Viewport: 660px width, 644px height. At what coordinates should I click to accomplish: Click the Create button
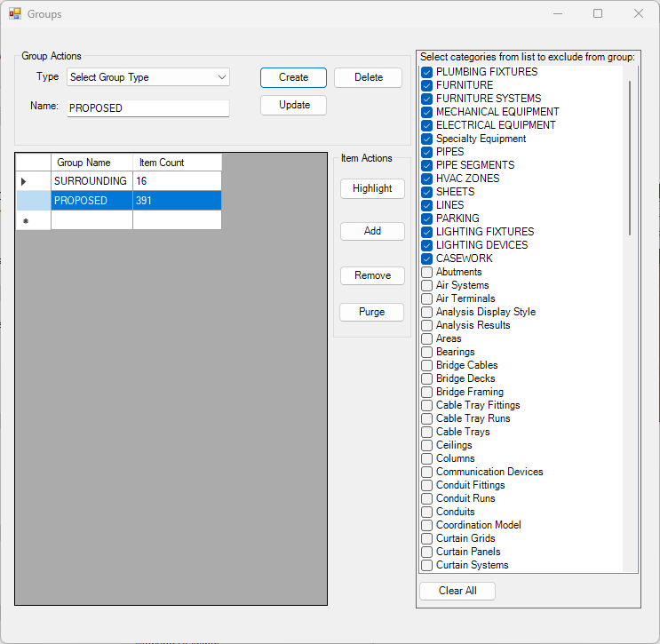[x=293, y=77]
